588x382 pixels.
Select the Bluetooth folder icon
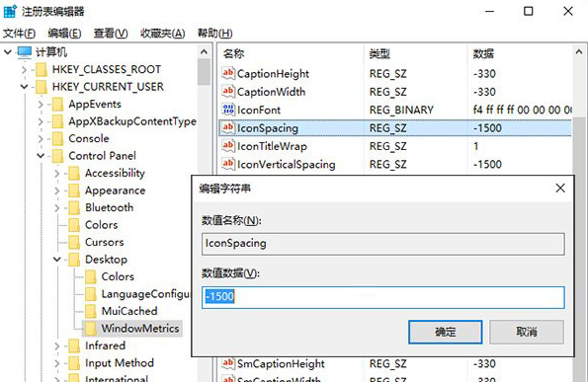[74, 207]
